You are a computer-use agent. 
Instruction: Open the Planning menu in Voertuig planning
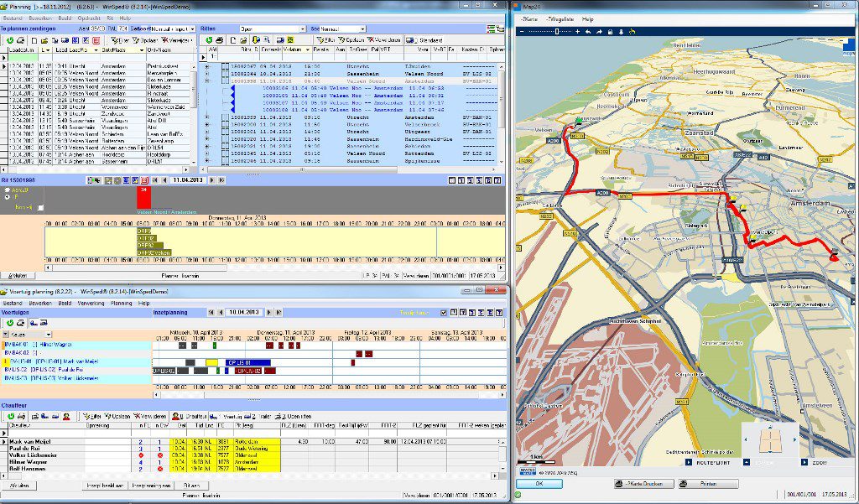[x=121, y=302]
